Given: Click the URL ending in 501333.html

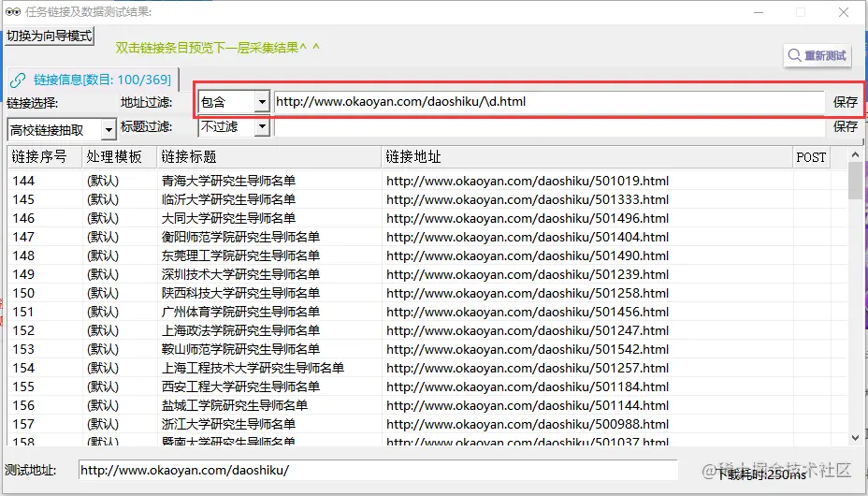Looking at the screenshot, I should tap(528, 199).
